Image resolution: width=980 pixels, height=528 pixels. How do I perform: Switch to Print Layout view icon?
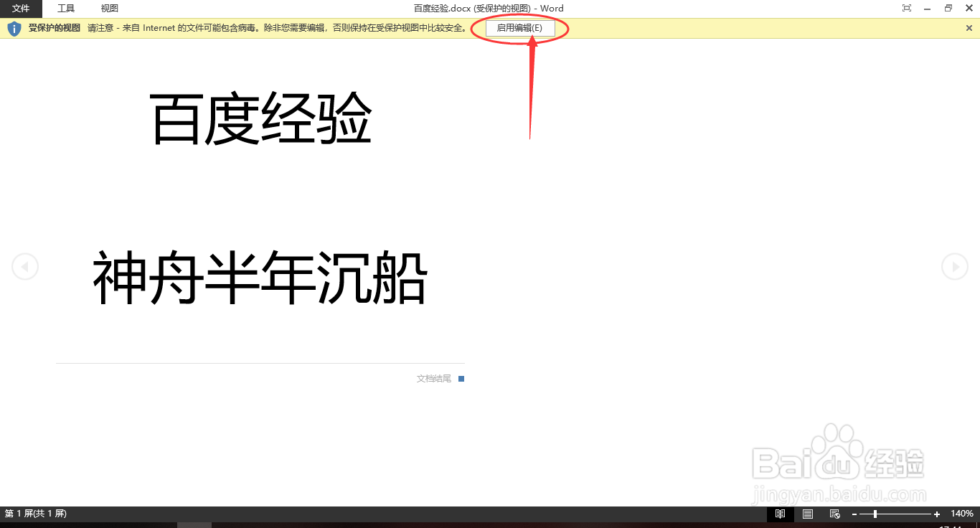pyautogui.click(x=808, y=514)
